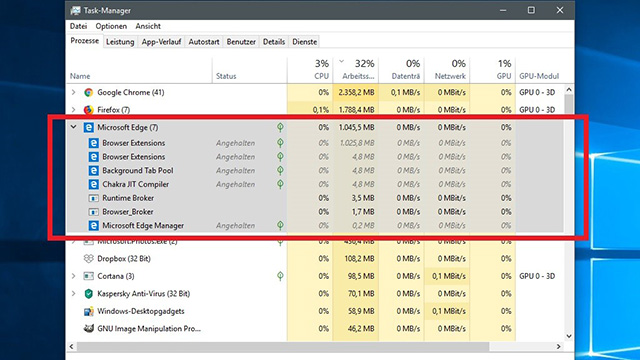
Task: Click the Cortana process icon
Action: tap(89, 276)
